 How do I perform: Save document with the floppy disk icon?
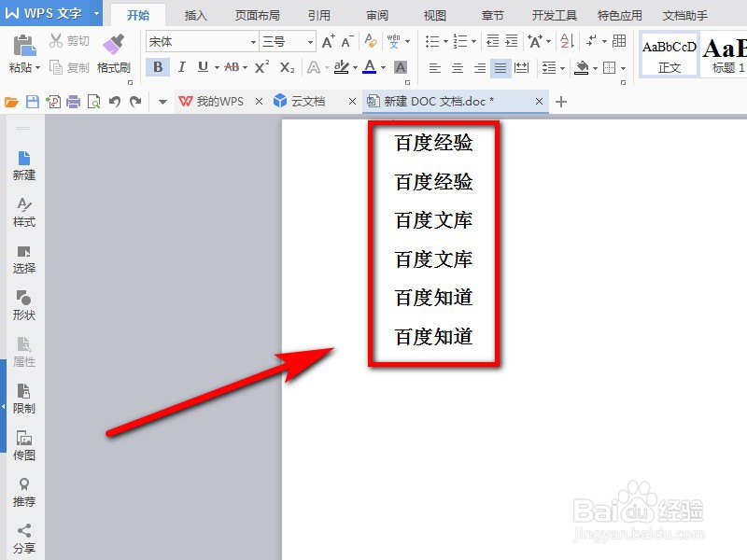click(33, 102)
